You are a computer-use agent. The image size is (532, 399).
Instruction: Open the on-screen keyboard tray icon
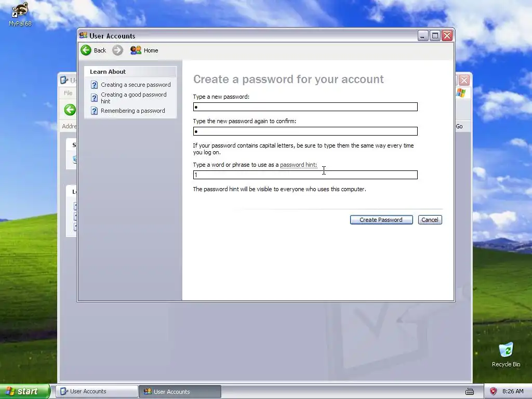(470, 391)
